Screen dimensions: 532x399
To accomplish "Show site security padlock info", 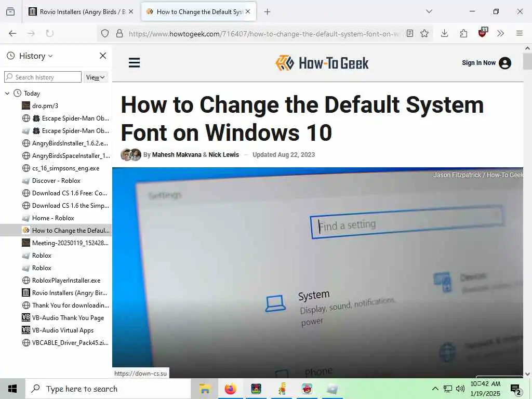I will [119, 33].
